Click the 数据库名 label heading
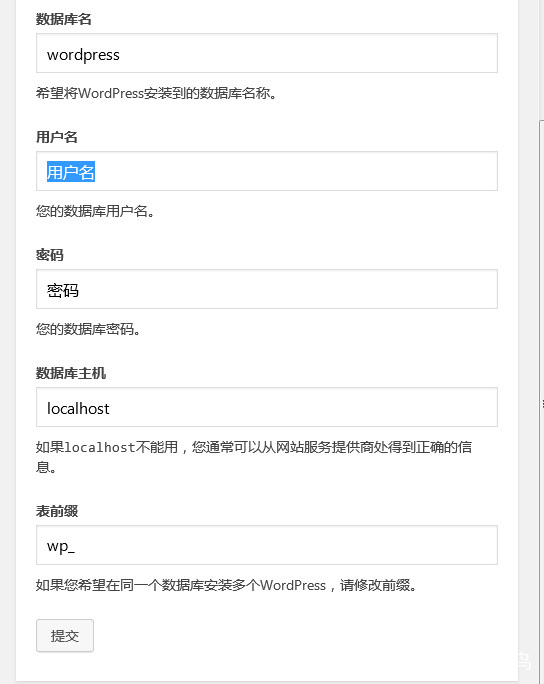This screenshot has width=544, height=684. (x=64, y=19)
